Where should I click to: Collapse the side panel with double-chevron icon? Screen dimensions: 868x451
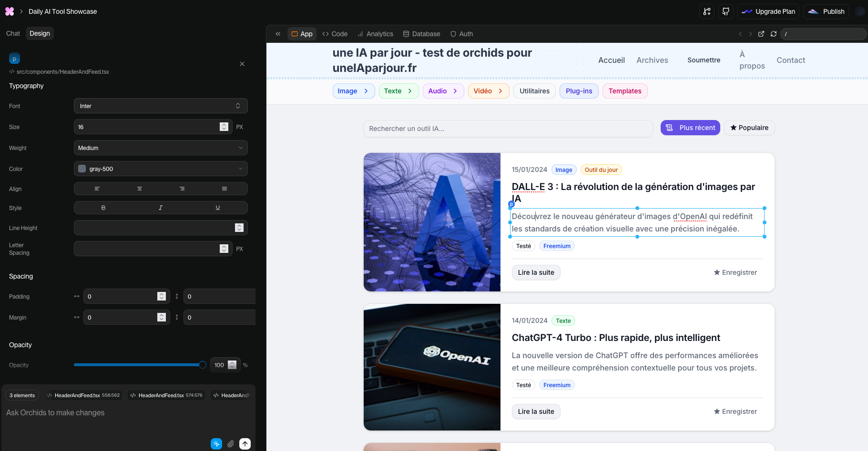tap(278, 34)
